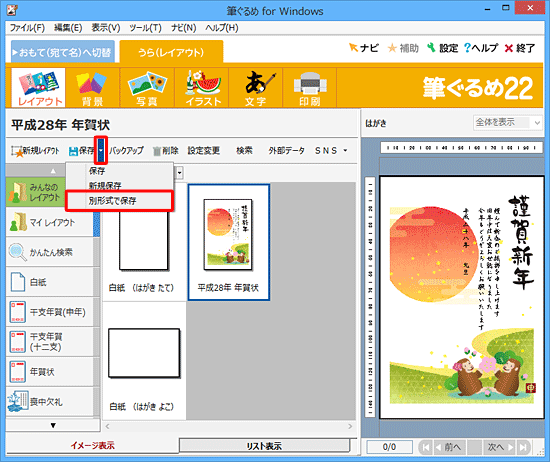
Task: Click the New Year card preview image
Action: 462,297
